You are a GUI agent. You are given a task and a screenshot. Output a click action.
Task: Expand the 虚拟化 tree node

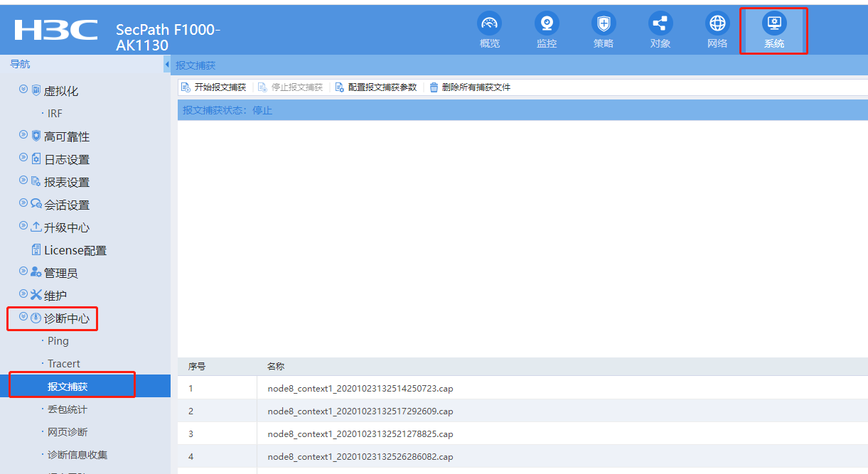[x=23, y=90]
